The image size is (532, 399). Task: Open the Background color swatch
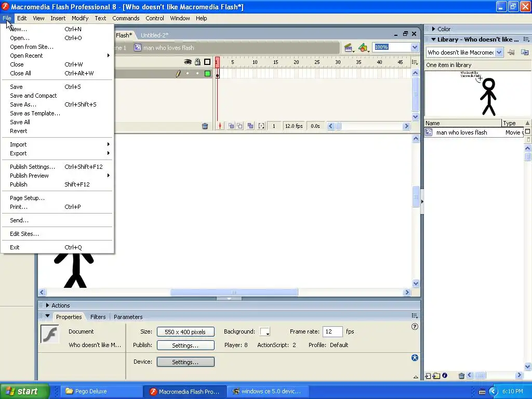(x=264, y=331)
